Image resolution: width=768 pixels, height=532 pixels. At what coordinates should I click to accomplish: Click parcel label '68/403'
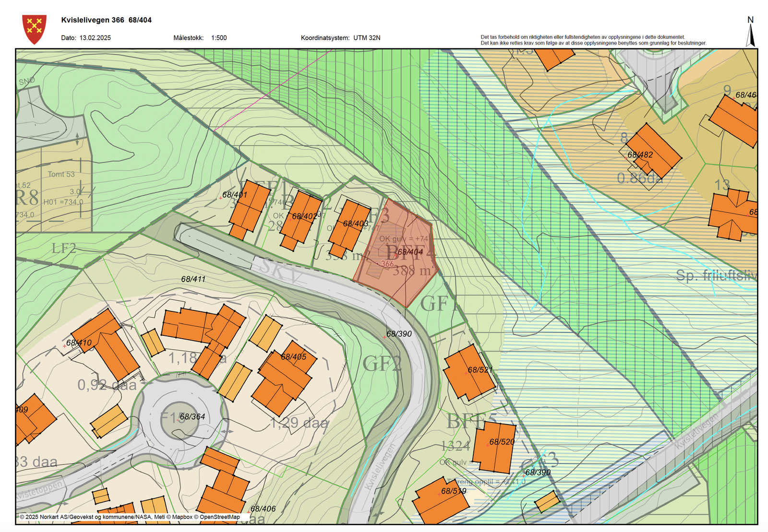click(x=355, y=224)
